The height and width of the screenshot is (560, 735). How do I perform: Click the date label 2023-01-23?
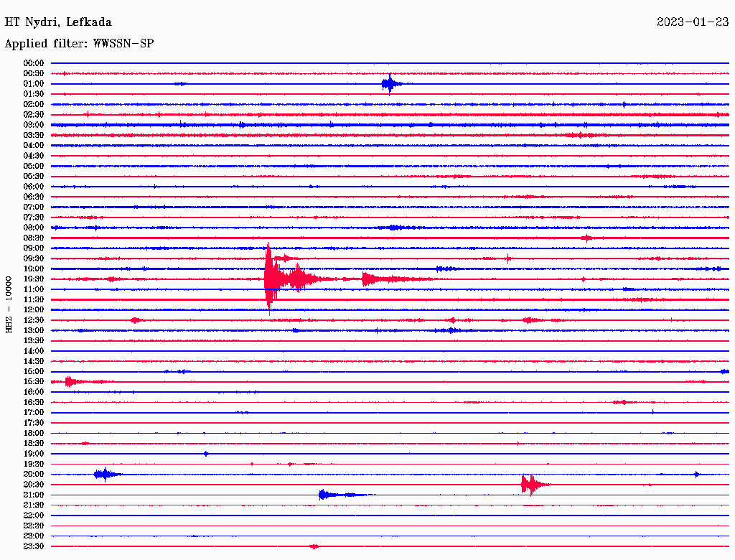point(693,22)
